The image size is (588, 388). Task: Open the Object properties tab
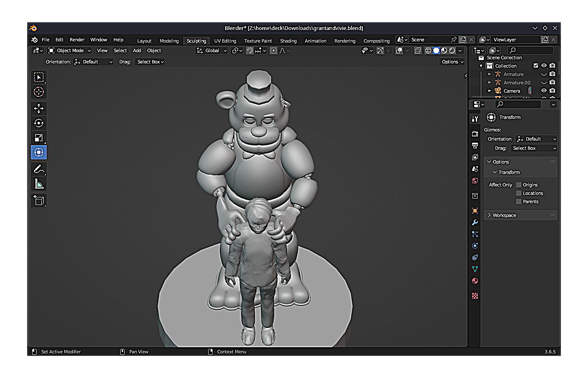475,211
